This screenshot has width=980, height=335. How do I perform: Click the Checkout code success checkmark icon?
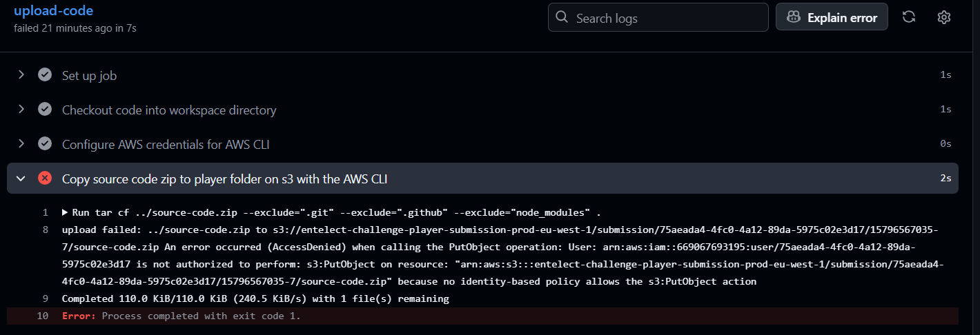pos(45,110)
